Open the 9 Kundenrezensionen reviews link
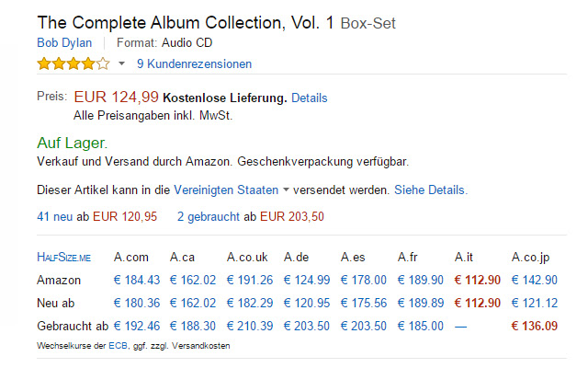588x368 pixels. point(194,63)
